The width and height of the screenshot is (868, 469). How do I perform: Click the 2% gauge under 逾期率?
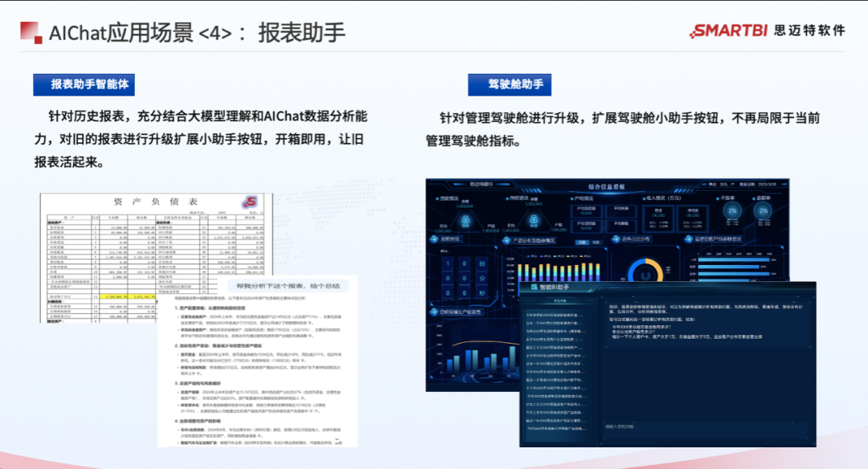[764, 210]
